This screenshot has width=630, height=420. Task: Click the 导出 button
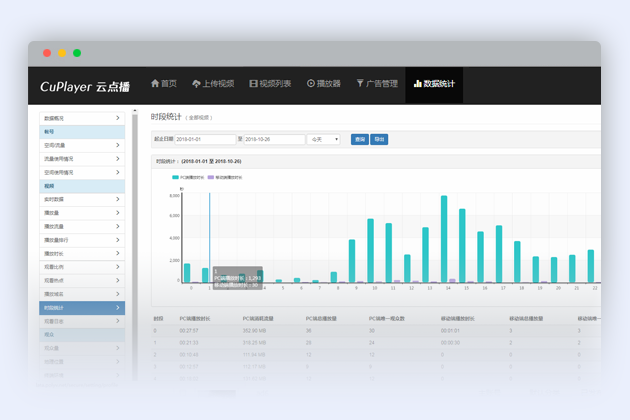point(380,140)
